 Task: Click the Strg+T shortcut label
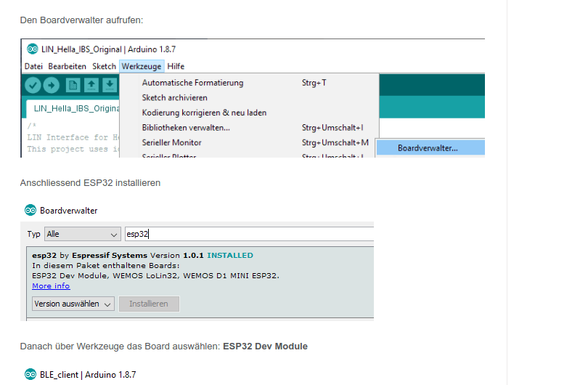pyautogui.click(x=314, y=83)
